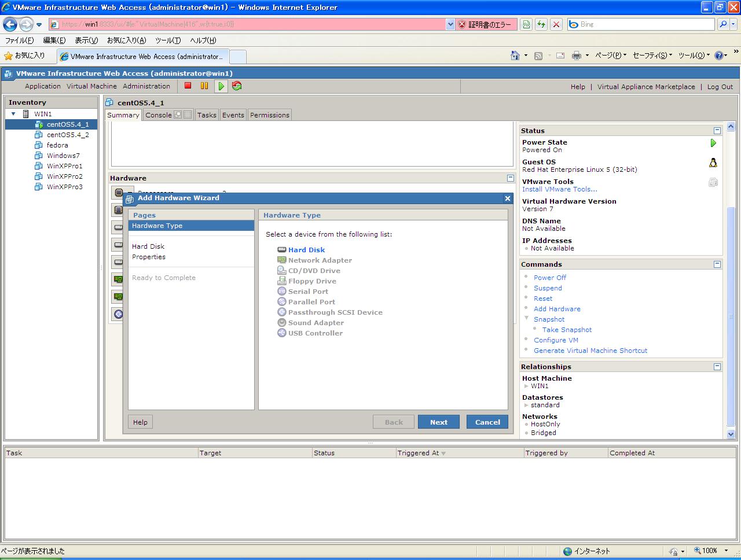Viewport: 741px width, 560px height.
Task: Click Next in Add Hardware Wizard
Action: pos(439,422)
